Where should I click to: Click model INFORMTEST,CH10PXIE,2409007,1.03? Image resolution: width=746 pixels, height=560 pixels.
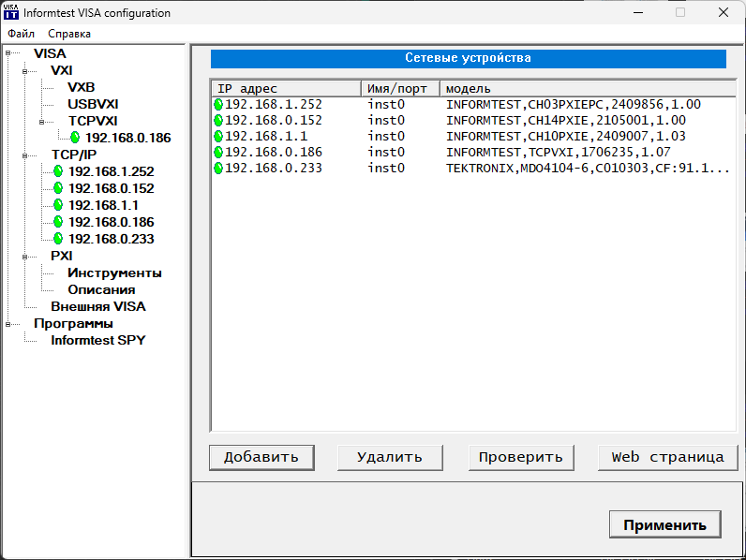(x=566, y=137)
